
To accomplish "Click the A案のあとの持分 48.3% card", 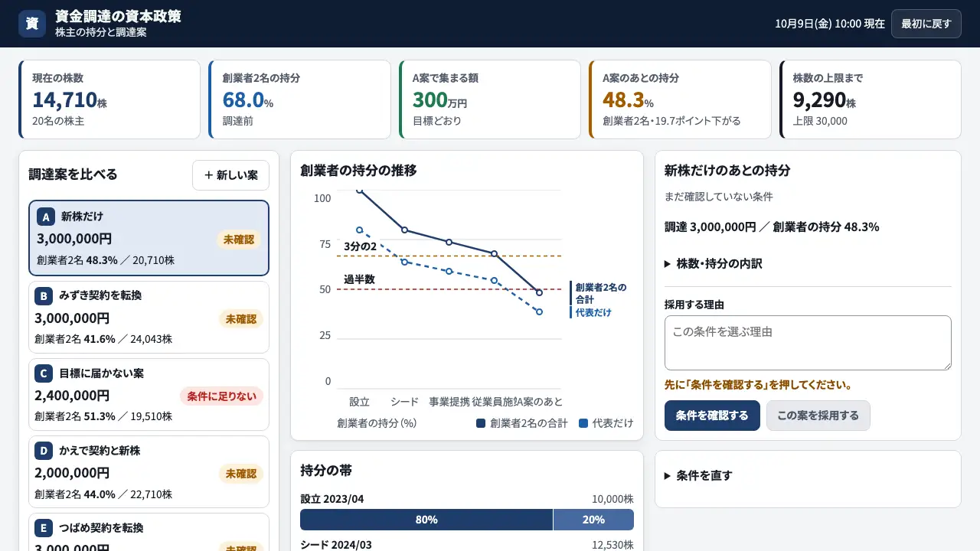I will 680,99.
